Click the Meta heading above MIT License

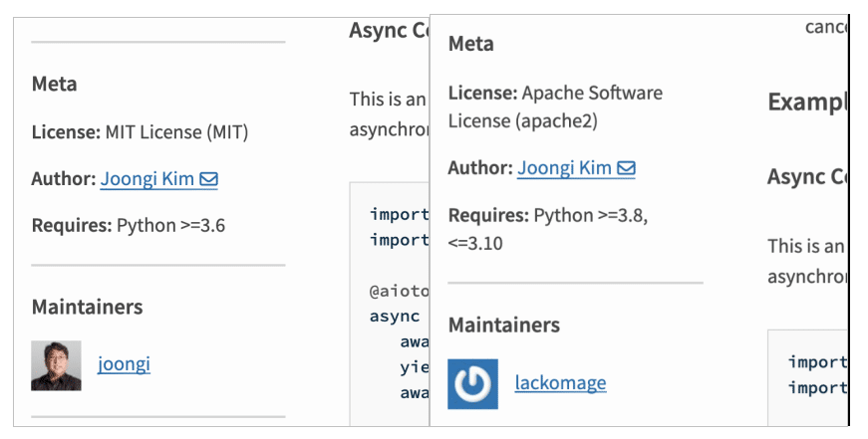(x=54, y=84)
